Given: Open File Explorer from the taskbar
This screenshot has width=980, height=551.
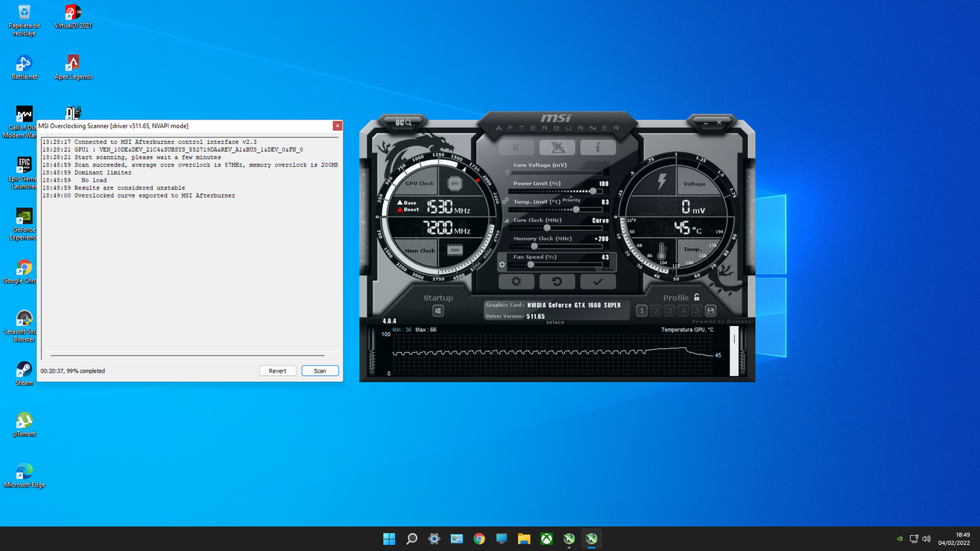Looking at the screenshot, I should 524,539.
